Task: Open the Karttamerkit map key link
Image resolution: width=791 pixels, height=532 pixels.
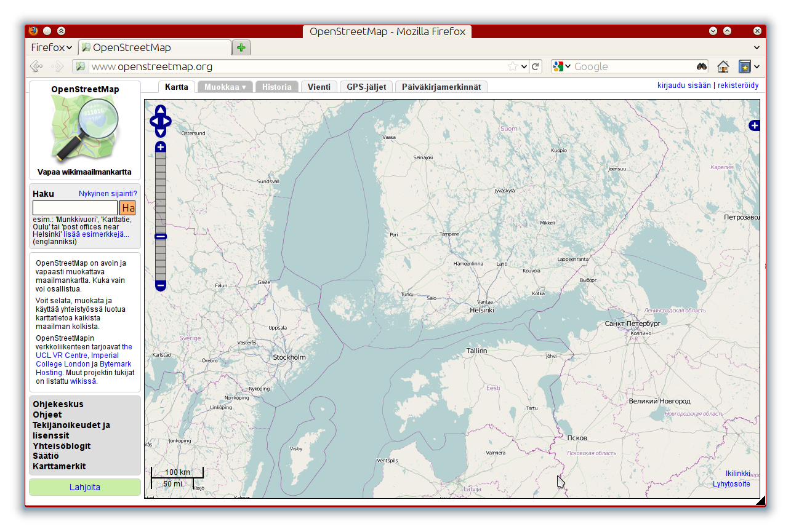Action: [59, 466]
